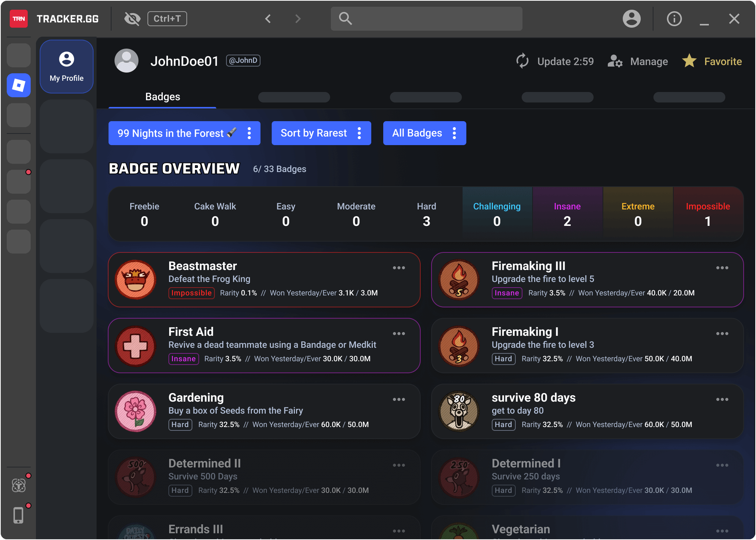Open the Beastmaster badge title
Screen dimensions: 756x540
pos(203,266)
